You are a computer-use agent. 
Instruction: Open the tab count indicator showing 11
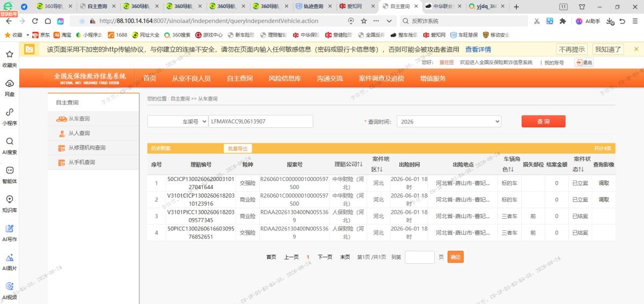coord(563,6)
